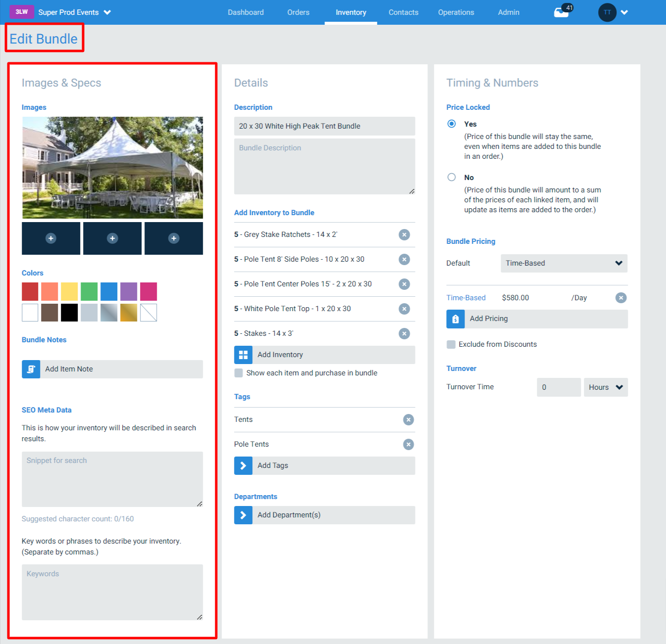Image resolution: width=666 pixels, height=644 pixels.
Task: Click the Add Inventory grid icon
Action: coord(243,355)
